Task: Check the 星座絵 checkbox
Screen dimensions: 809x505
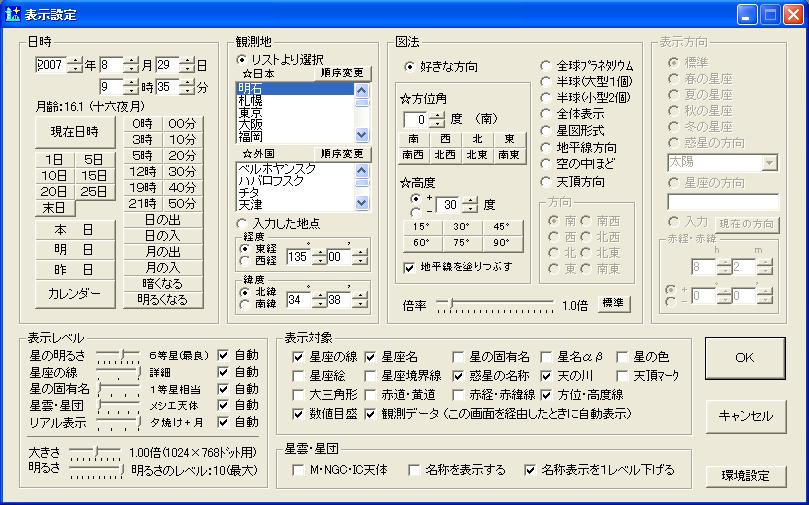Action: [298, 376]
